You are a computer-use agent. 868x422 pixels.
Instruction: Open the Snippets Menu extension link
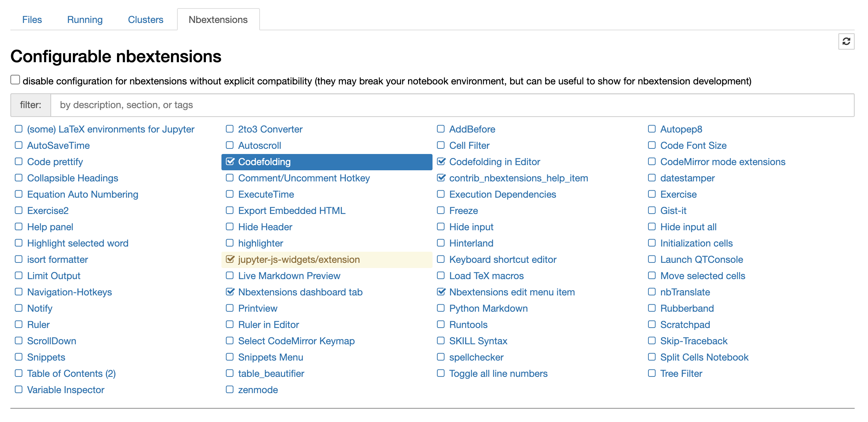click(x=270, y=357)
